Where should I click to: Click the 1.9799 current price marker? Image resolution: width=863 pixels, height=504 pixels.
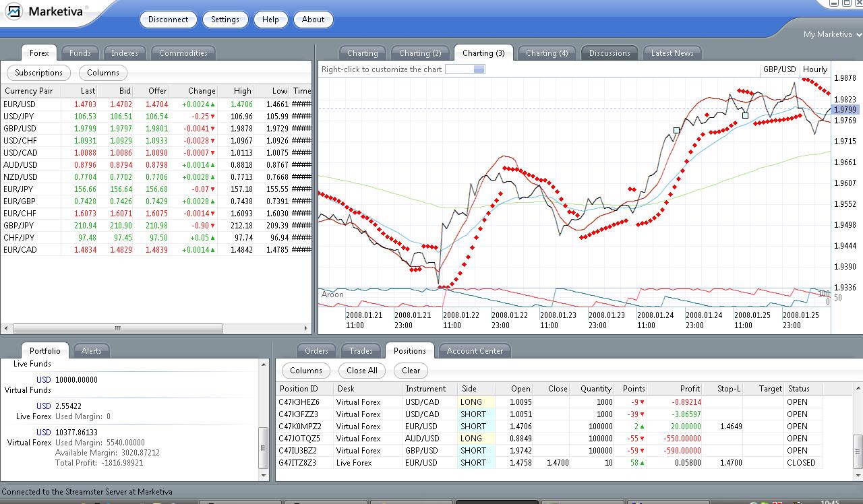tap(845, 110)
